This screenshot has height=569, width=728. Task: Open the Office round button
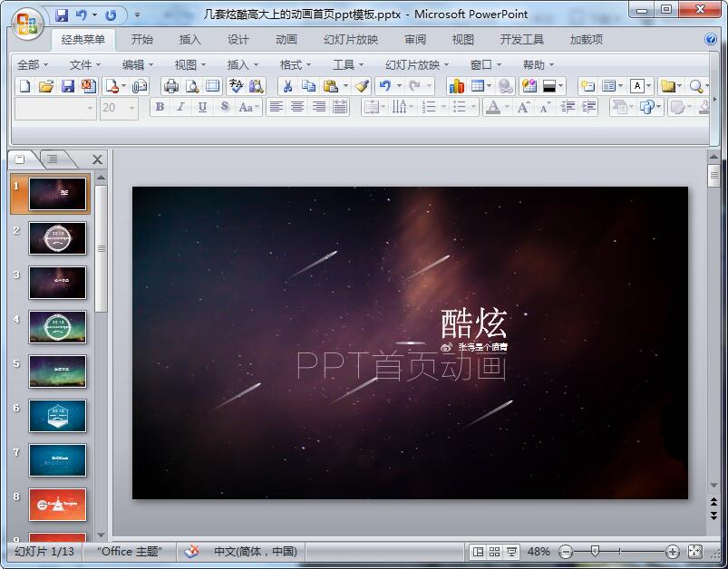[27, 24]
